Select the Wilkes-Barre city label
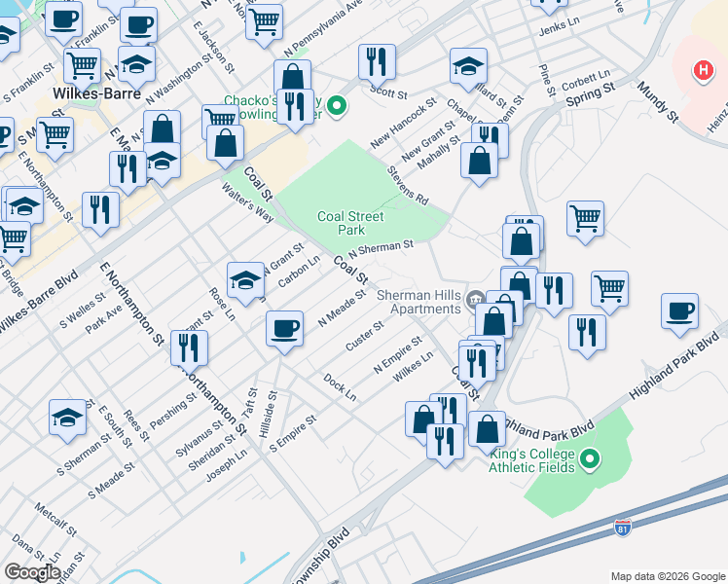The width and height of the screenshot is (728, 584). pos(96,93)
